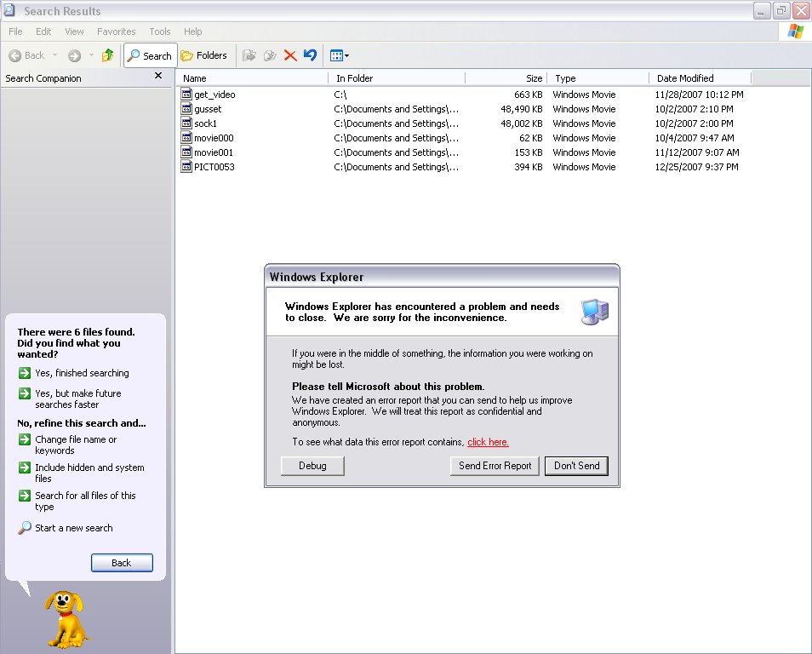Select the file name movie001
This screenshot has height=654, width=812.
click(214, 152)
